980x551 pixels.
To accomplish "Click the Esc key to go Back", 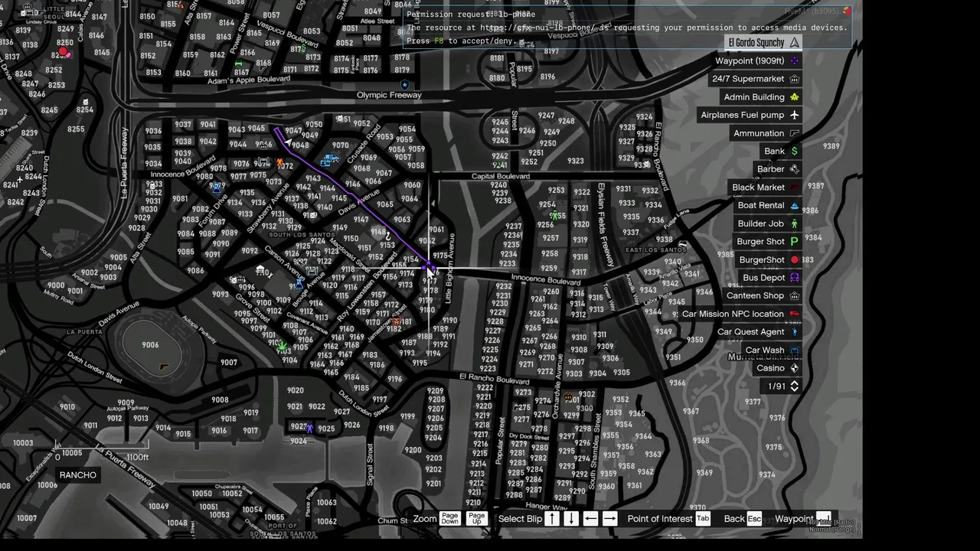I will (x=754, y=519).
